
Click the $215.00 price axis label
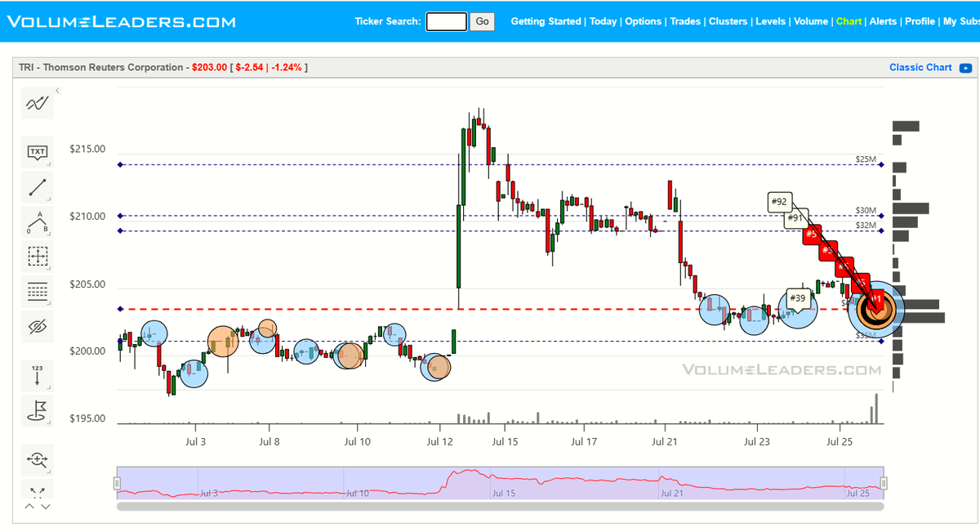pos(87,150)
